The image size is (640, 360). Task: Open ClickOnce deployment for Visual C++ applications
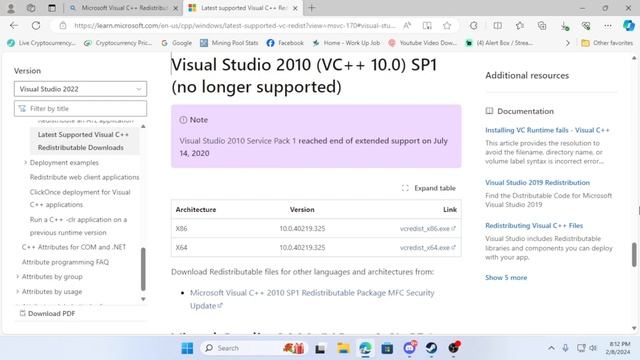[80, 198]
